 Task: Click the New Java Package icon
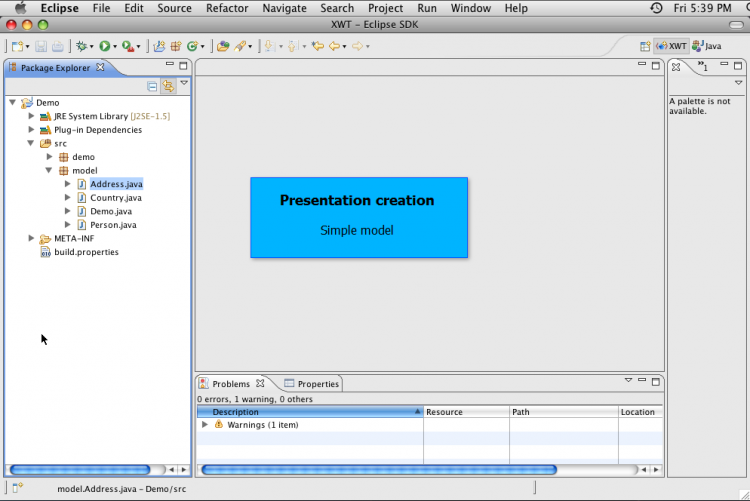175,46
